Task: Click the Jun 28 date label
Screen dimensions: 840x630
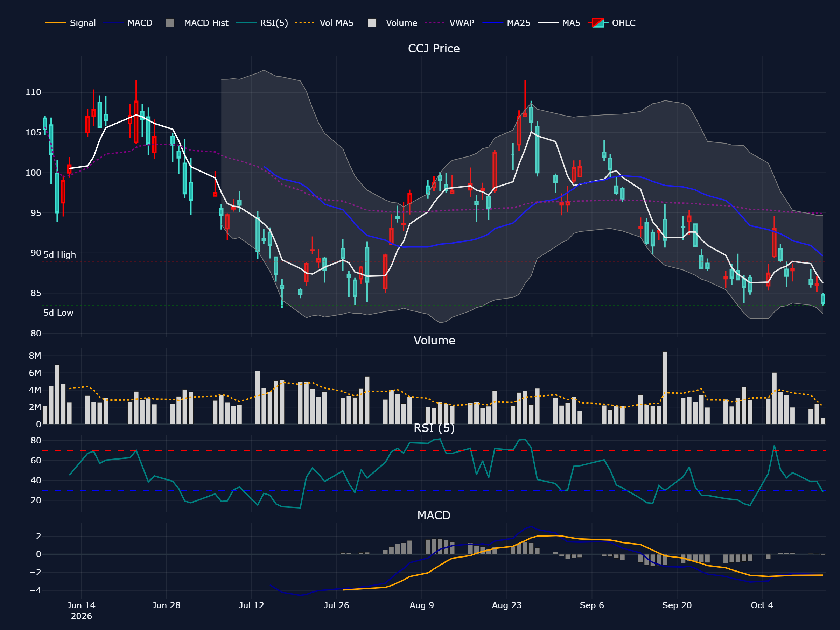Action: click(x=166, y=605)
